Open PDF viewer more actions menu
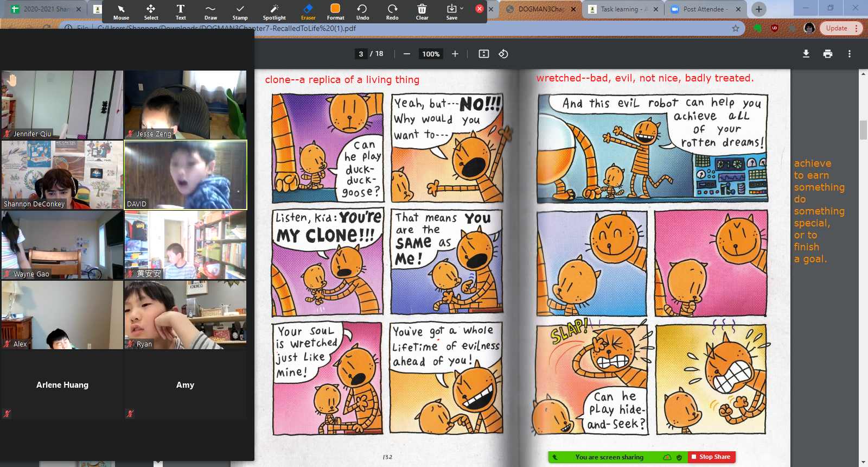Viewport: 868px width, 467px height. point(850,54)
